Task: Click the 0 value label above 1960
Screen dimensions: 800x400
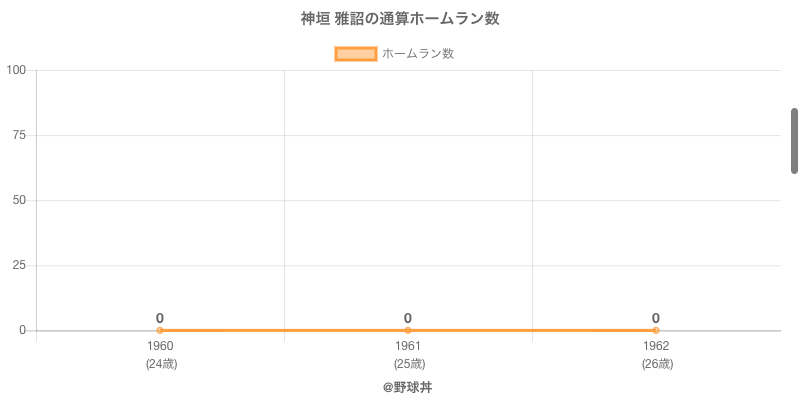Action: click(160, 318)
